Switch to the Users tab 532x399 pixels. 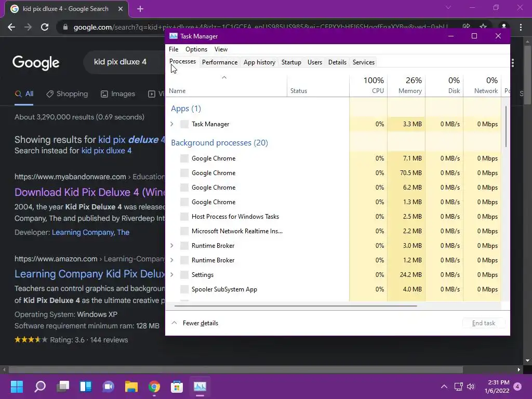(314, 62)
